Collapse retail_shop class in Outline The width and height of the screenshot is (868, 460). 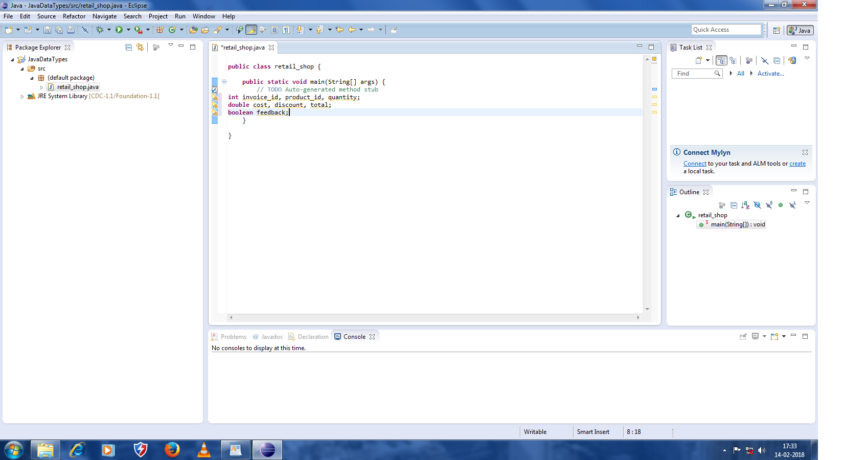[678, 216]
